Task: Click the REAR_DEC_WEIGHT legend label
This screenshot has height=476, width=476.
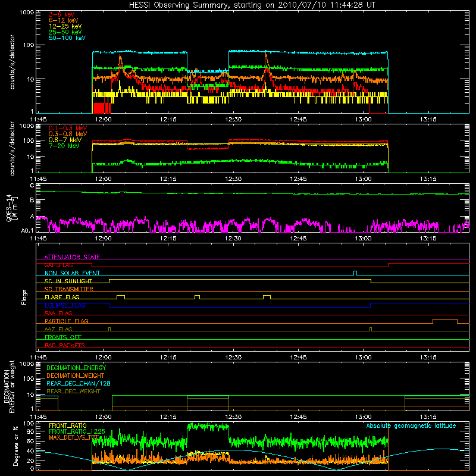Action: click(x=73, y=392)
